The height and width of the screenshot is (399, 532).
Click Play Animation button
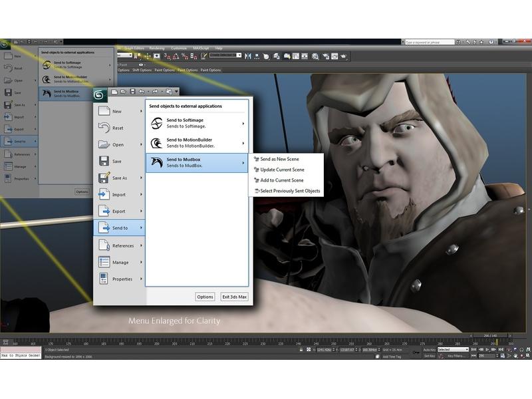pyautogui.click(x=487, y=350)
